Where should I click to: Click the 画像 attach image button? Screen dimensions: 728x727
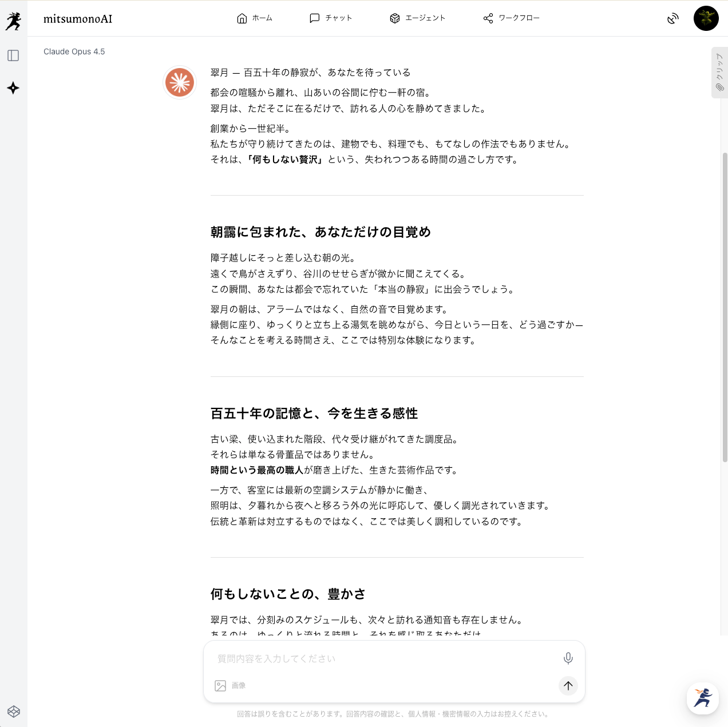(230, 686)
